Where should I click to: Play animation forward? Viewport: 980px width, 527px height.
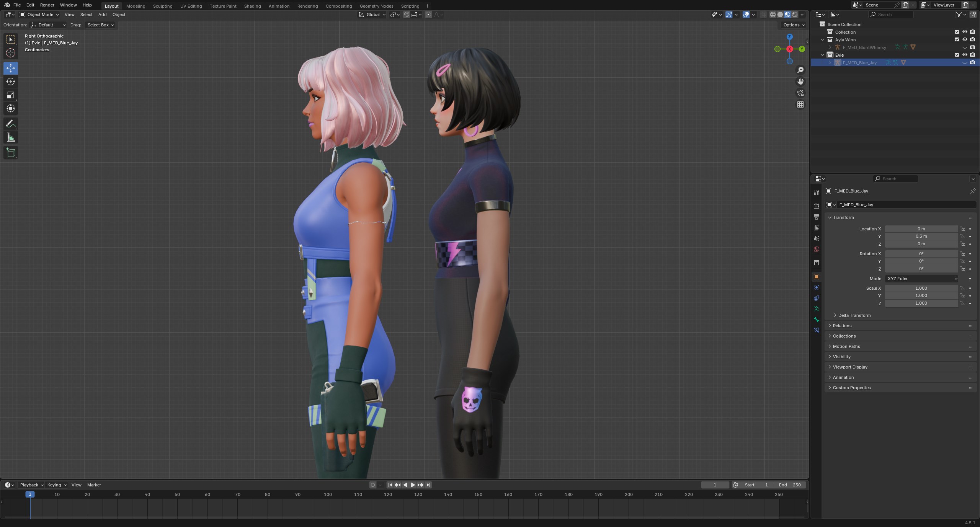pos(413,485)
